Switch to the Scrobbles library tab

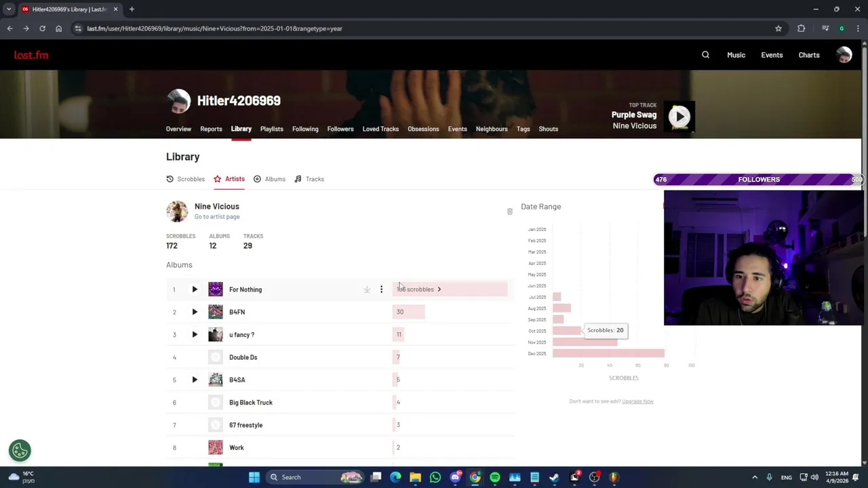click(x=186, y=179)
